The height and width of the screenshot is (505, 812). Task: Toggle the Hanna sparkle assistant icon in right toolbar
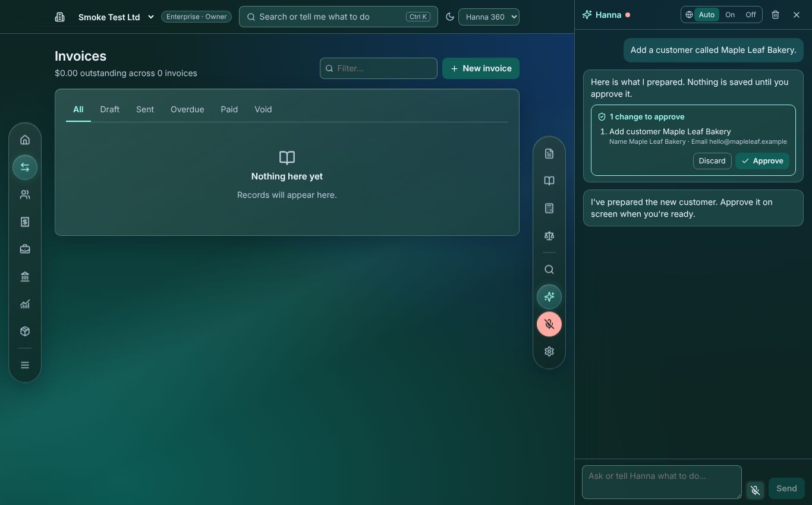click(549, 297)
